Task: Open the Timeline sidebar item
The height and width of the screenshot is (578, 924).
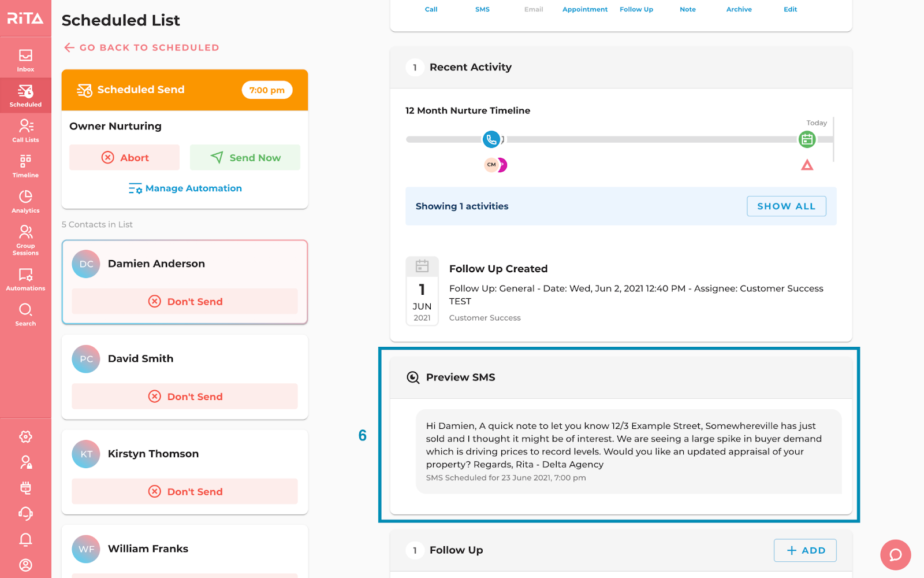Action: click(x=25, y=166)
